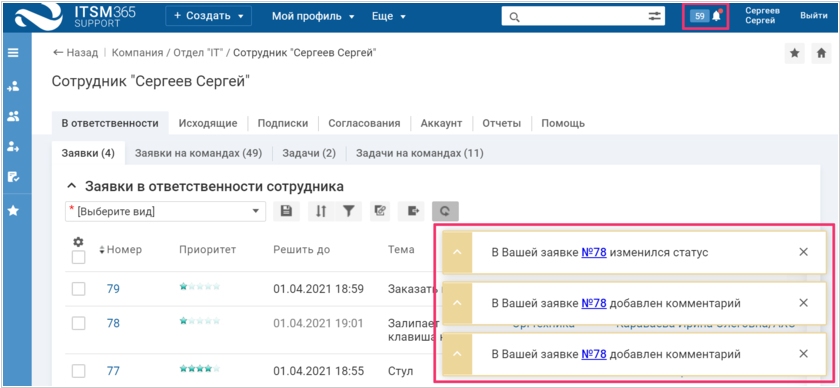
Task: Expand the Еще menu
Action: pos(388,16)
